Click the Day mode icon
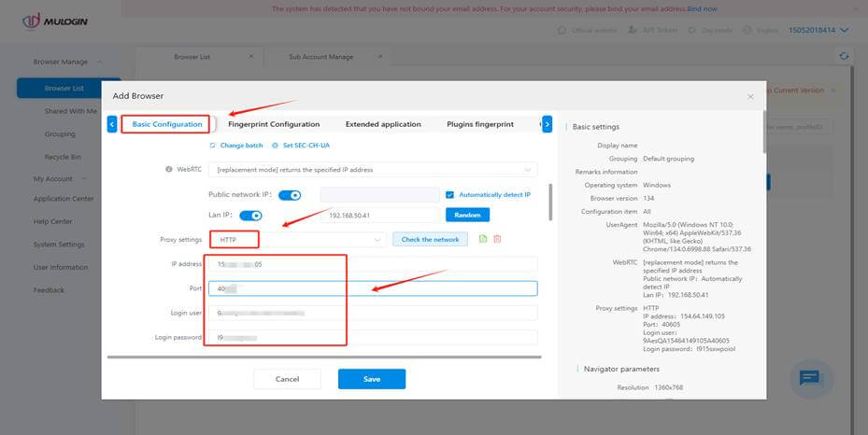 (691, 30)
